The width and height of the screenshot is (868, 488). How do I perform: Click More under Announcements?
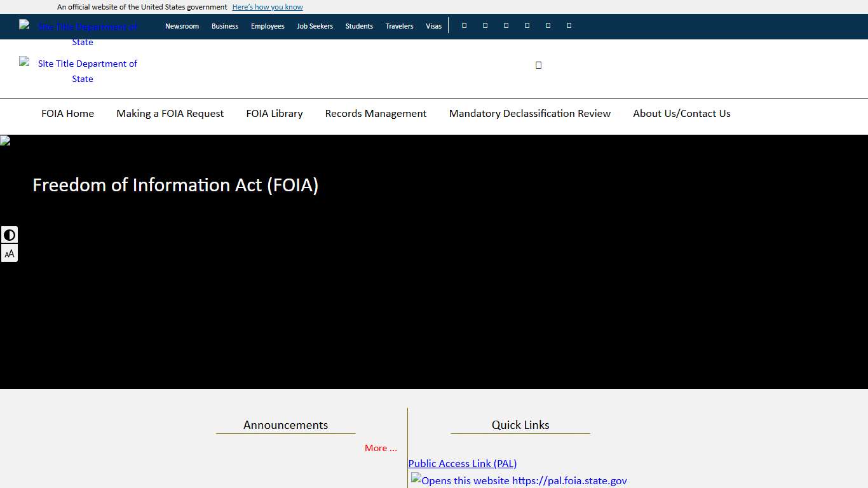click(380, 448)
